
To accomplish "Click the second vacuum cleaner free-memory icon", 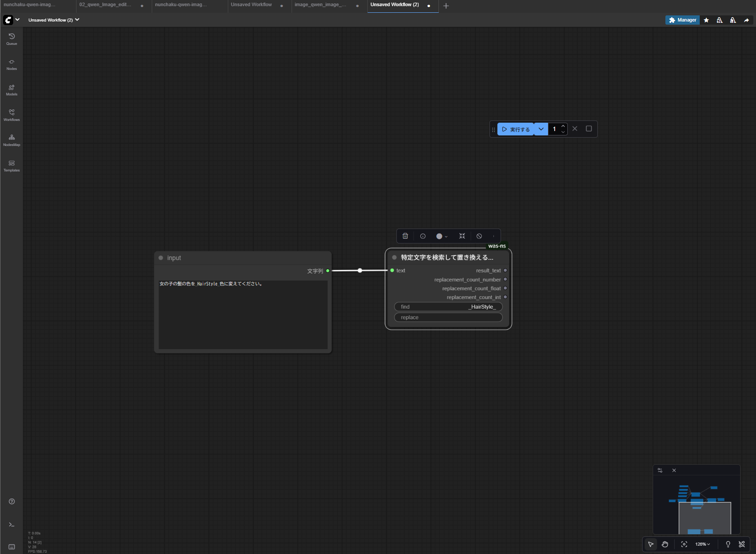I will (x=733, y=20).
